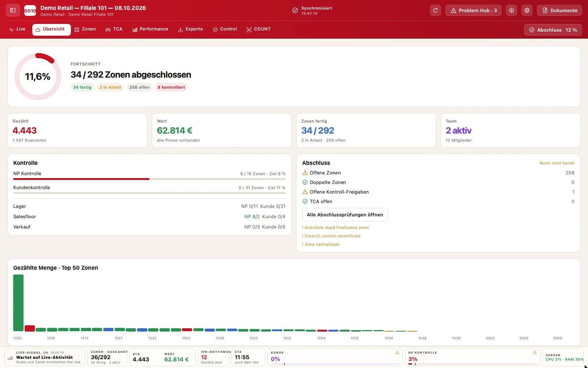Open settings gear icon
The image size is (588, 368).
coord(527,10)
